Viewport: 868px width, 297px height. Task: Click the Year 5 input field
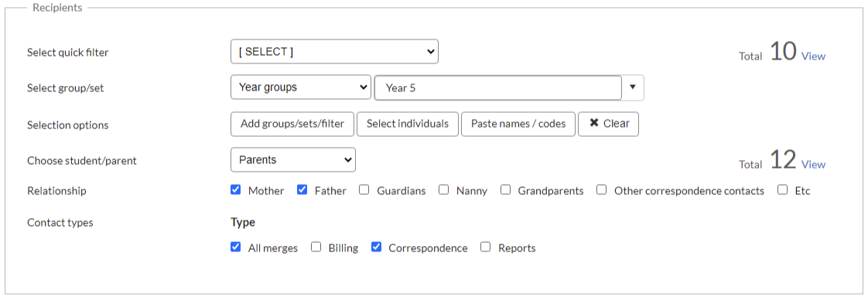click(x=498, y=88)
